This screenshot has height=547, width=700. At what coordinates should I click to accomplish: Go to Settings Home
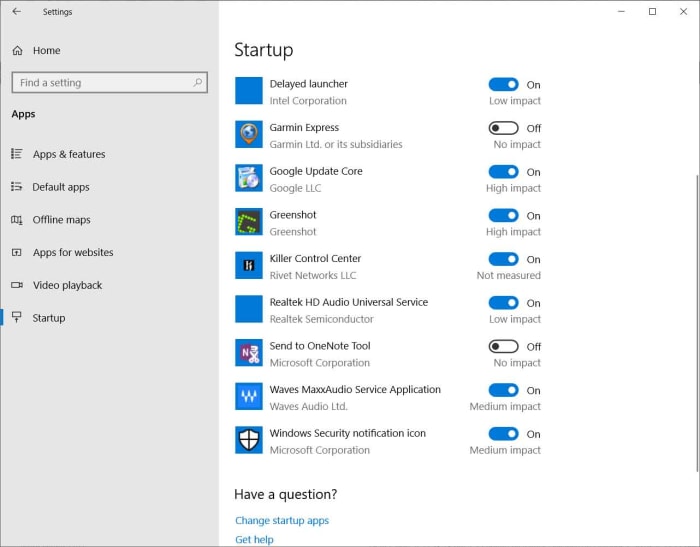click(x=46, y=50)
